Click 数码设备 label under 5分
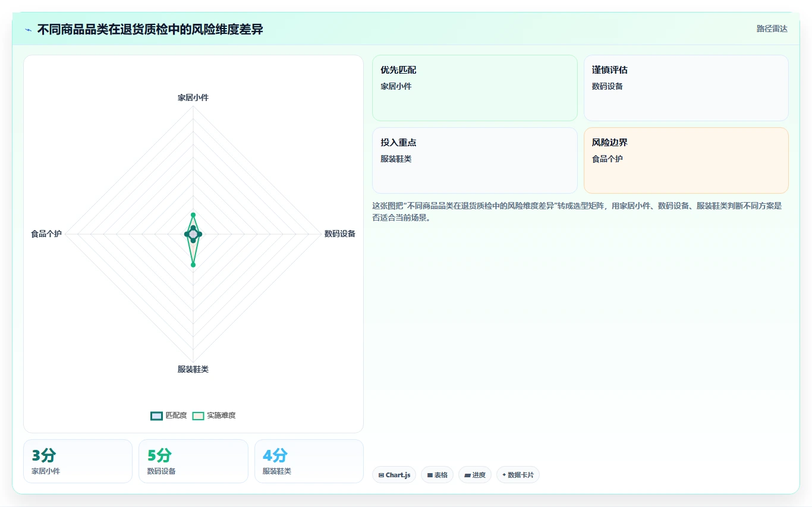The image size is (812, 507). [161, 471]
